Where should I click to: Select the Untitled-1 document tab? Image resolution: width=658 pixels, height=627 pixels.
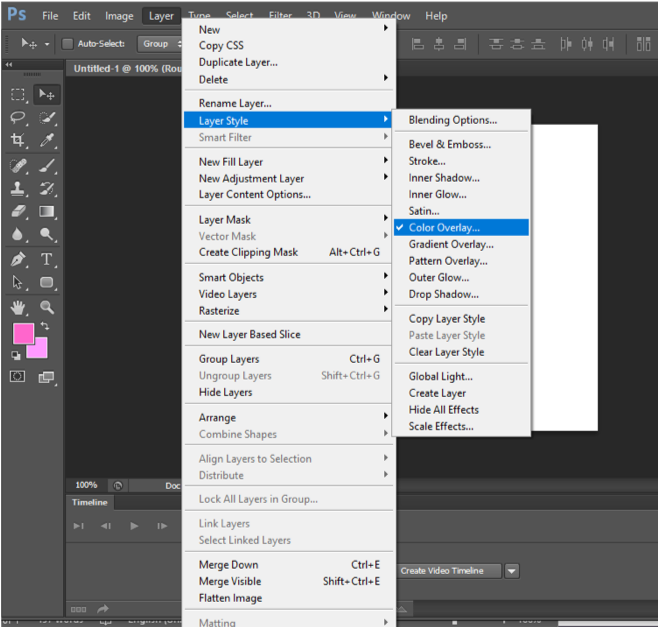coord(126,68)
